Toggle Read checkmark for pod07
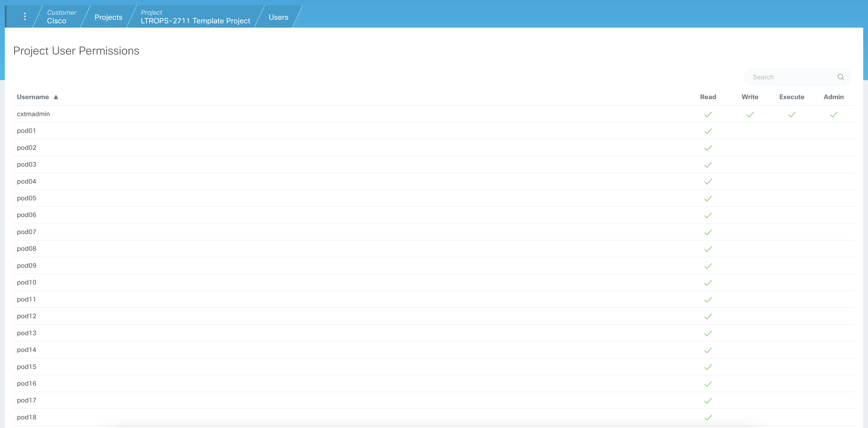This screenshot has width=868, height=428. [708, 233]
